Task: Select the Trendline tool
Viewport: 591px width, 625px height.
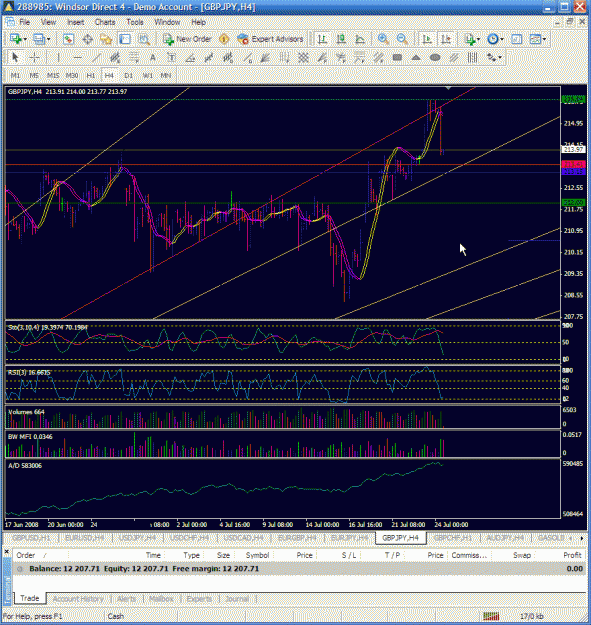Action: (x=96, y=57)
